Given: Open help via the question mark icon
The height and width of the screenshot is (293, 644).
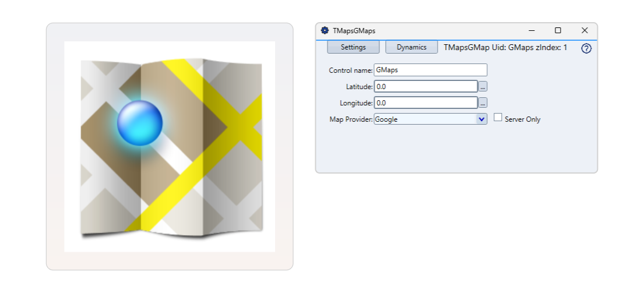Looking at the screenshot, I should [x=586, y=49].
